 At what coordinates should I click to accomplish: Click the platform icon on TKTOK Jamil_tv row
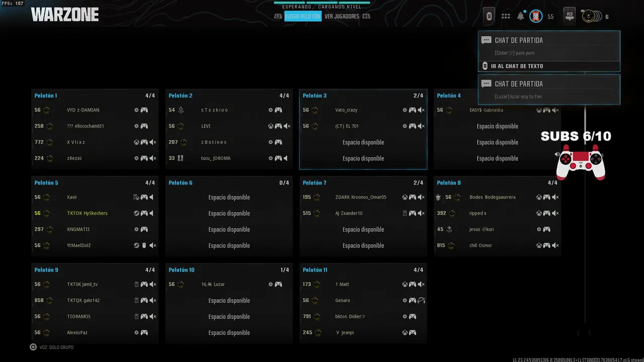(136, 284)
